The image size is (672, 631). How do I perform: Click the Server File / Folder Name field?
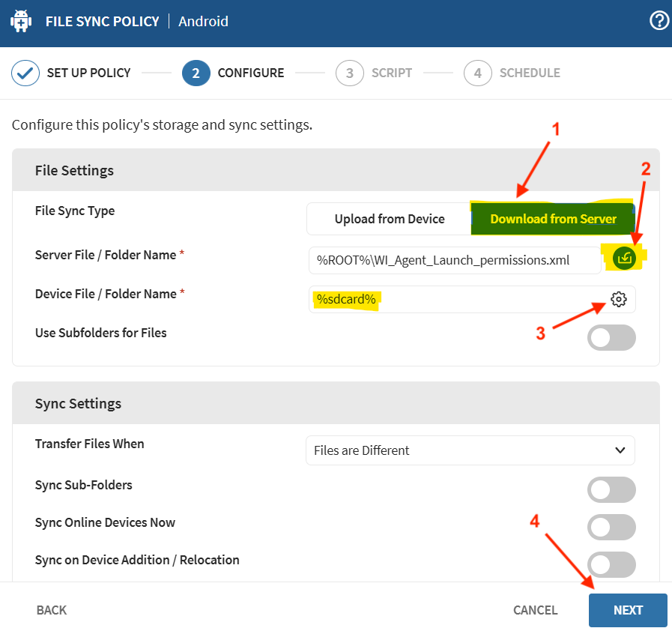(x=453, y=260)
